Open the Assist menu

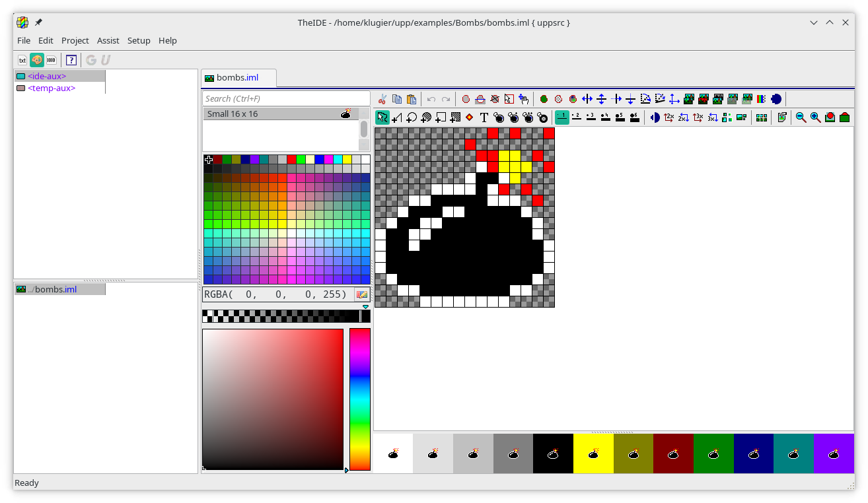(x=108, y=40)
